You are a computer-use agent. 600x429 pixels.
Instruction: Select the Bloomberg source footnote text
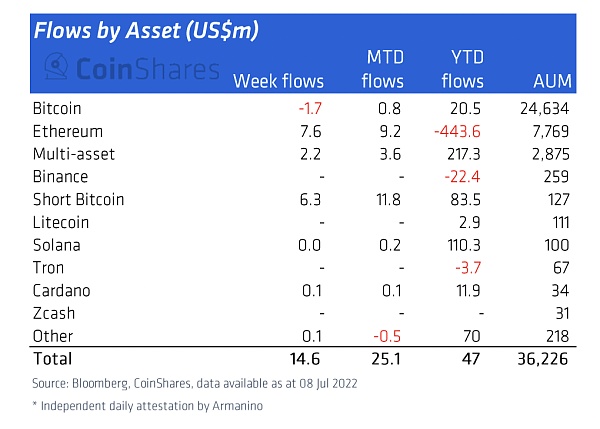pos(195,383)
